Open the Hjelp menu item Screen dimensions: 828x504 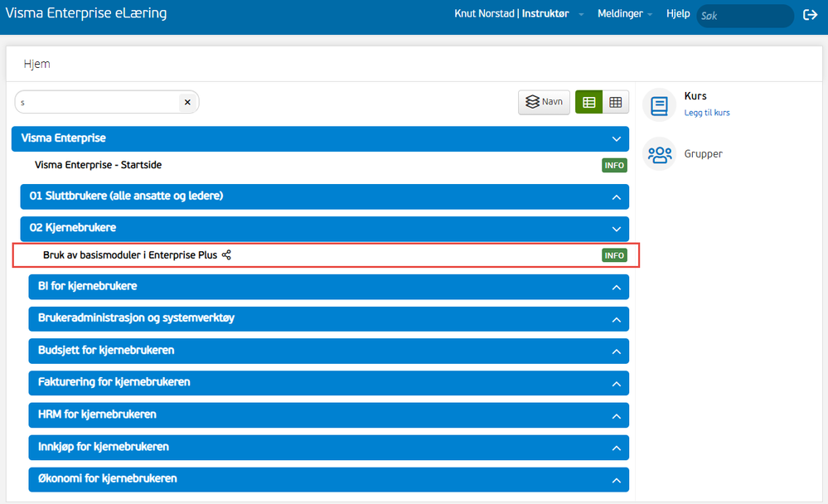677,14
